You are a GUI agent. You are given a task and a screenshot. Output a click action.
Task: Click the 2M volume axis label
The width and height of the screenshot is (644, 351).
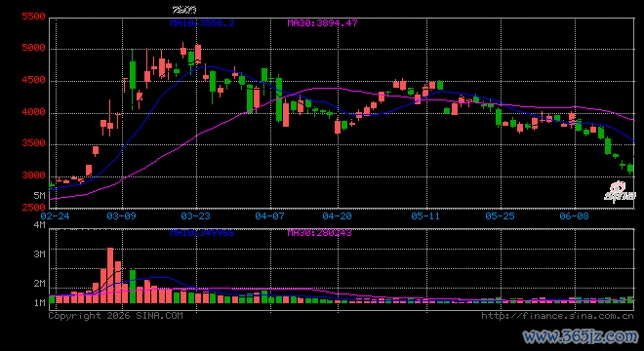pyautogui.click(x=39, y=284)
